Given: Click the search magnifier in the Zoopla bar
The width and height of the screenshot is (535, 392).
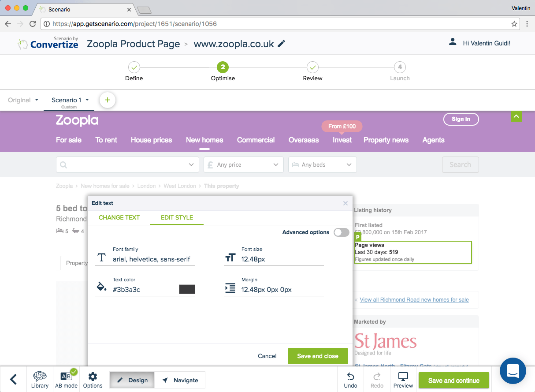Looking at the screenshot, I should pos(63,165).
